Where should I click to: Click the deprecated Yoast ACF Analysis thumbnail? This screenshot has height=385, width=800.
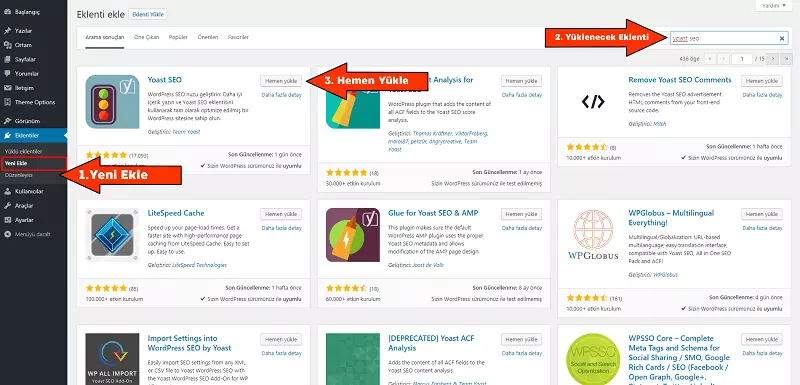click(353, 359)
